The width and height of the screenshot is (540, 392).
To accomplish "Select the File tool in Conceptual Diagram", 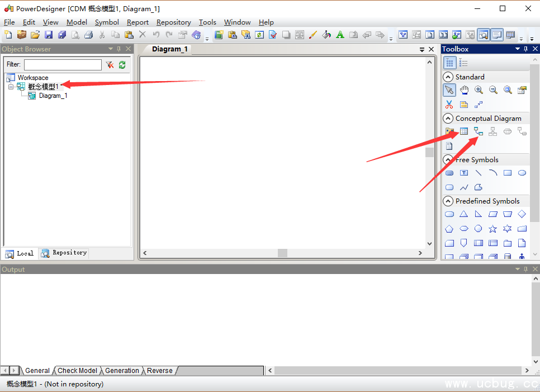I will point(449,146).
